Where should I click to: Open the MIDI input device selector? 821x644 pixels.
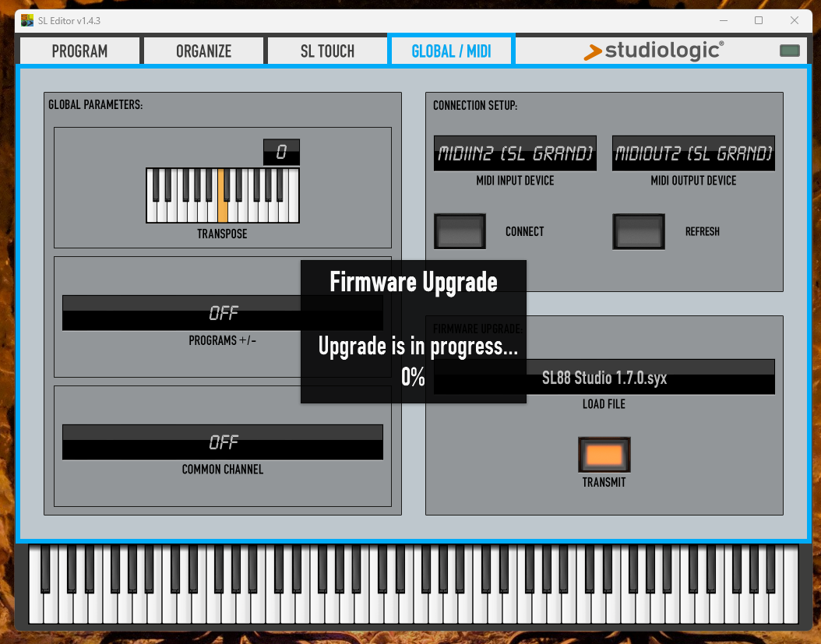click(x=515, y=153)
